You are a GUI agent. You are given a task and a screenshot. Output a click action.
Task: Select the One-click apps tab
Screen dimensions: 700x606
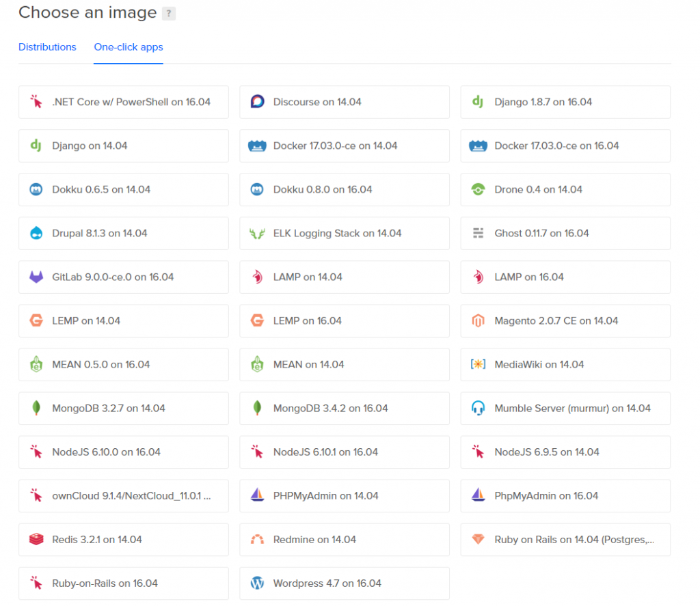pyautogui.click(x=128, y=47)
